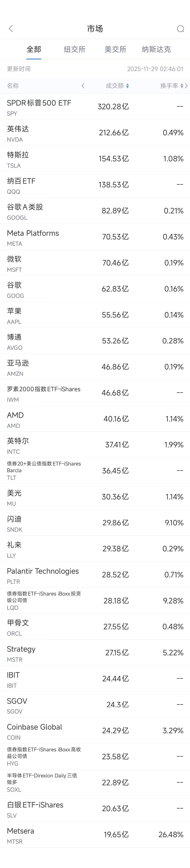This screenshot has width=190, height=868.
Task: Open 特斯拉 TSLA stock details
Action: 95,159
